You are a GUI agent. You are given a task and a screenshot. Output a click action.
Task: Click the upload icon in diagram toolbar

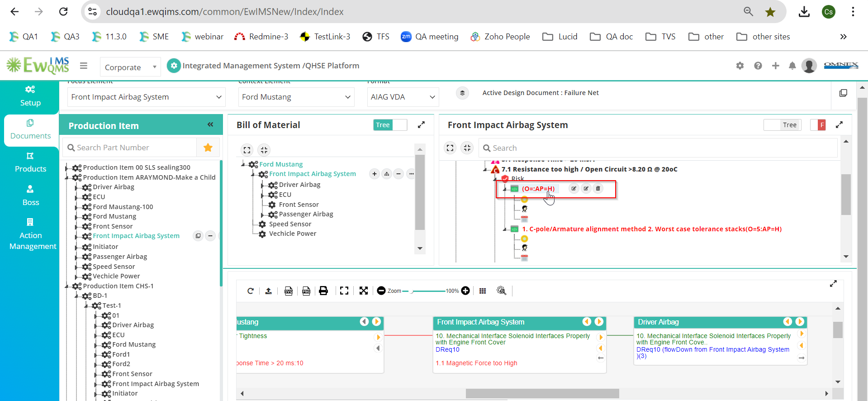[x=268, y=291]
